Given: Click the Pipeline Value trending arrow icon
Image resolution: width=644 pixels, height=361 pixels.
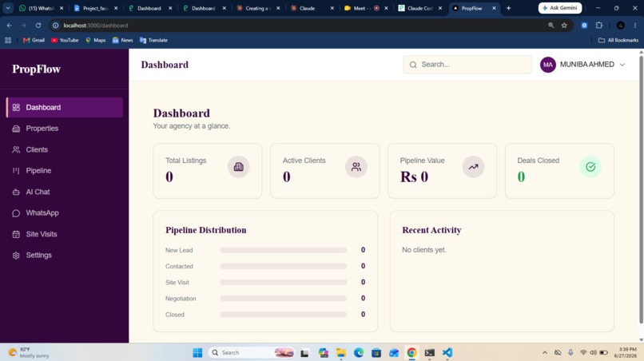Looking at the screenshot, I should click(473, 167).
